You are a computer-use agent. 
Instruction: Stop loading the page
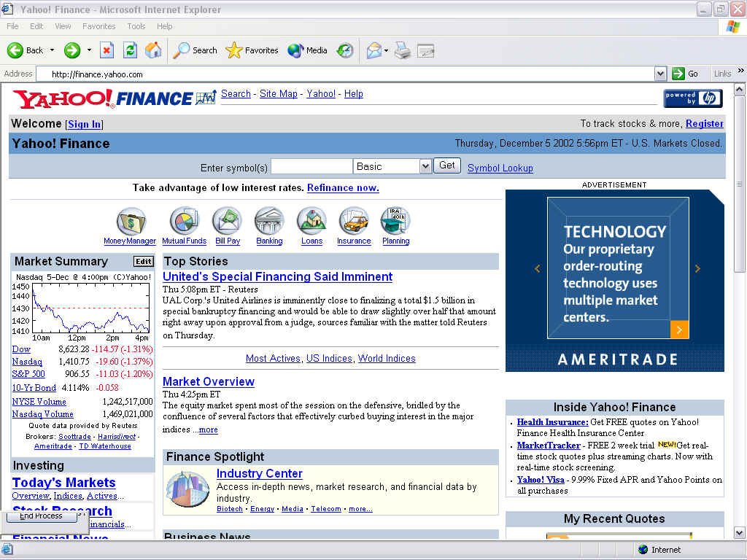coord(107,50)
